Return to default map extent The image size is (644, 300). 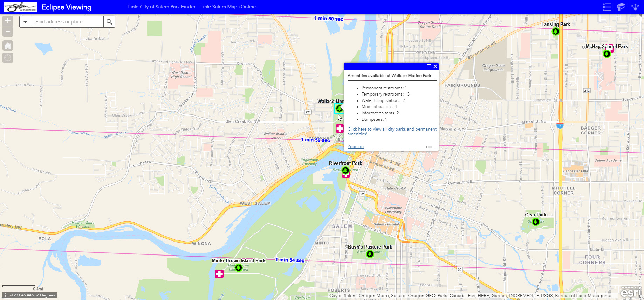[8, 46]
